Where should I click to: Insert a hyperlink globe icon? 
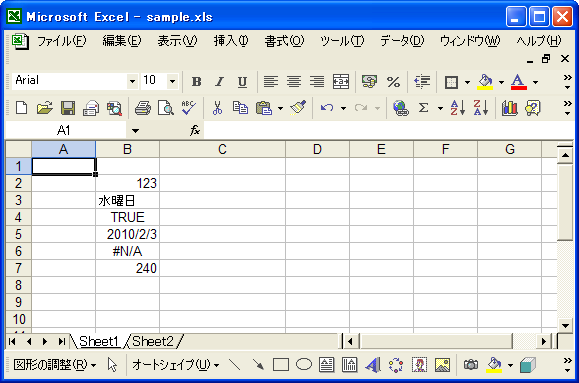(401, 108)
